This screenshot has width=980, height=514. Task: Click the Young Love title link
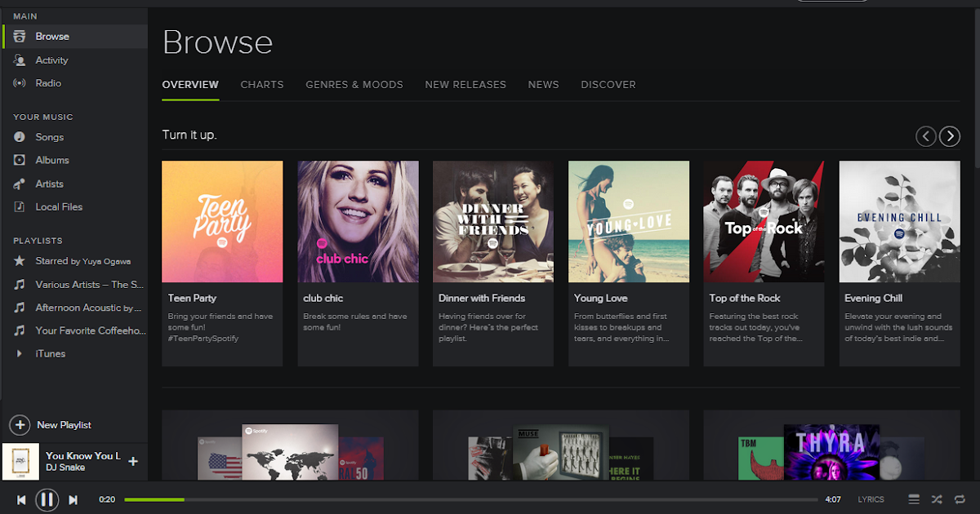coord(600,299)
